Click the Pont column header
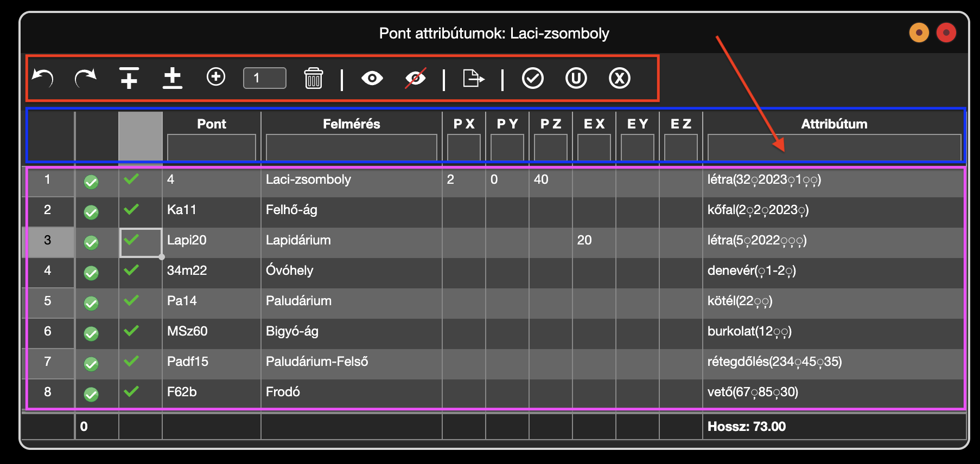 pos(212,124)
